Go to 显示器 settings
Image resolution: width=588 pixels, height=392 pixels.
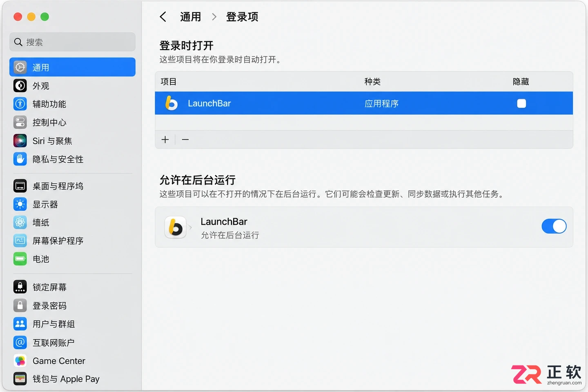click(x=72, y=204)
